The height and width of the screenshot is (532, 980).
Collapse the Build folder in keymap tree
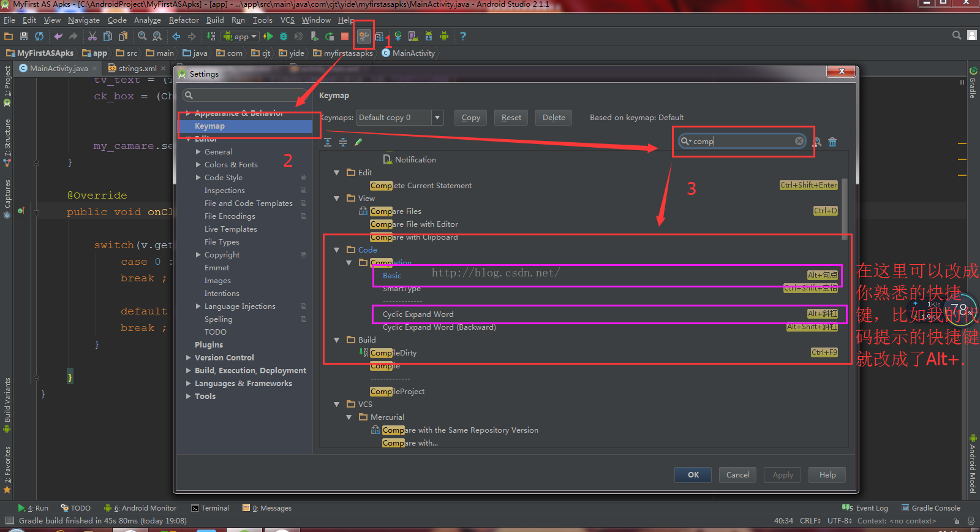pyautogui.click(x=336, y=340)
